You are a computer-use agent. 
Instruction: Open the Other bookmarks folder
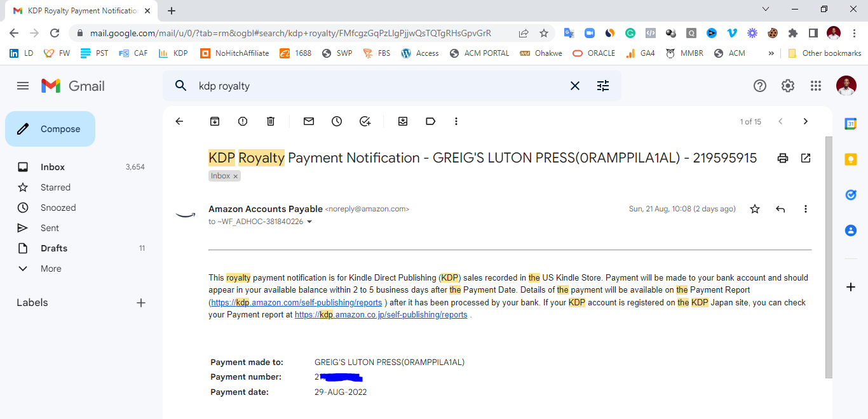(x=824, y=53)
